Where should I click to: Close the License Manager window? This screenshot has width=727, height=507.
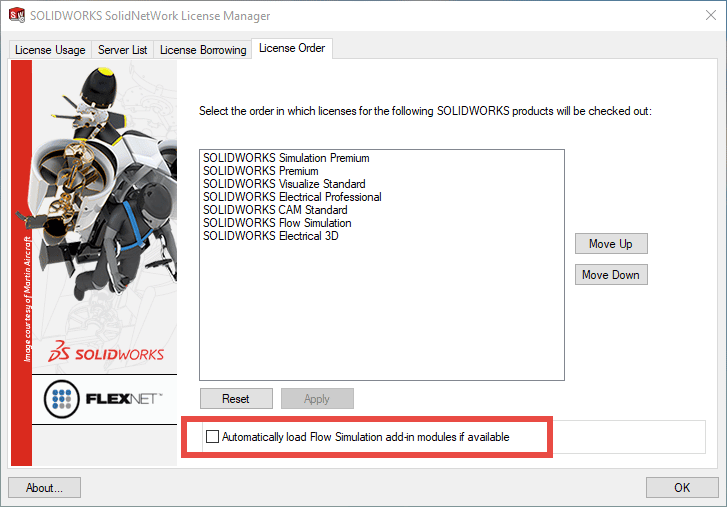[710, 15]
